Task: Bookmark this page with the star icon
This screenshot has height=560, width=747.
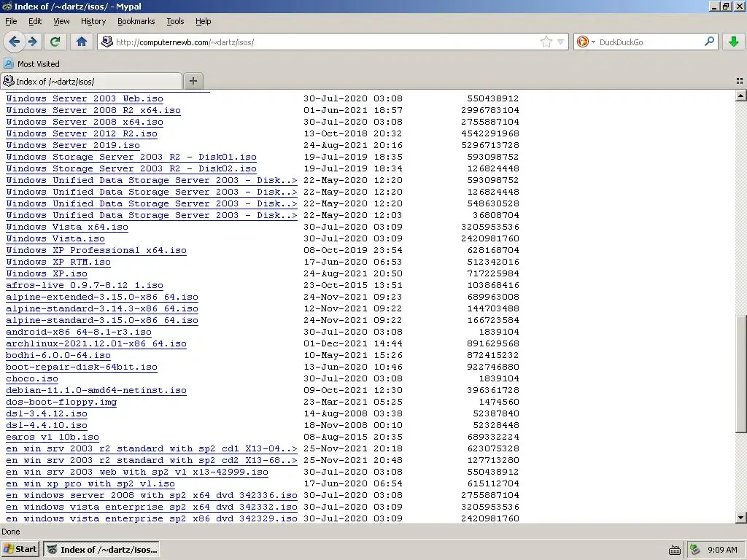Action: (x=546, y=42)
